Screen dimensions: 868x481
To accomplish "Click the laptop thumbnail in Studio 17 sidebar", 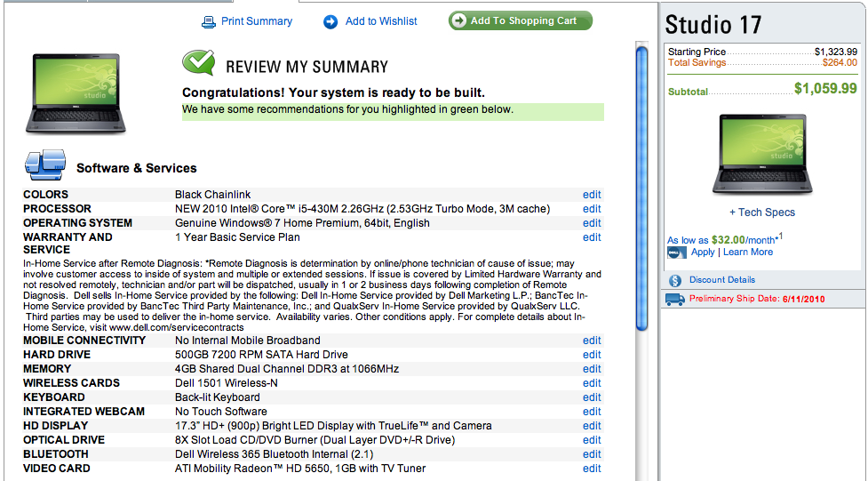I will pos(762,154).
